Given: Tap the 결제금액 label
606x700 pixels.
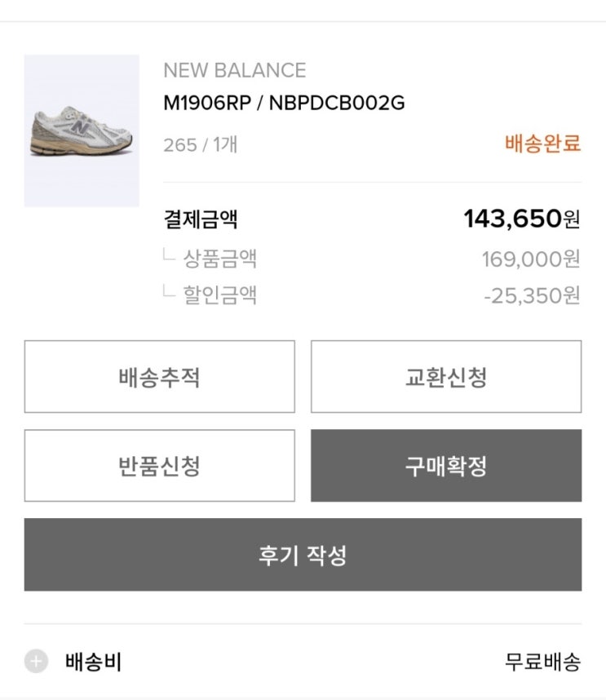Looking at the screenshot, I should pyautogui.click(x=200, y=219).
